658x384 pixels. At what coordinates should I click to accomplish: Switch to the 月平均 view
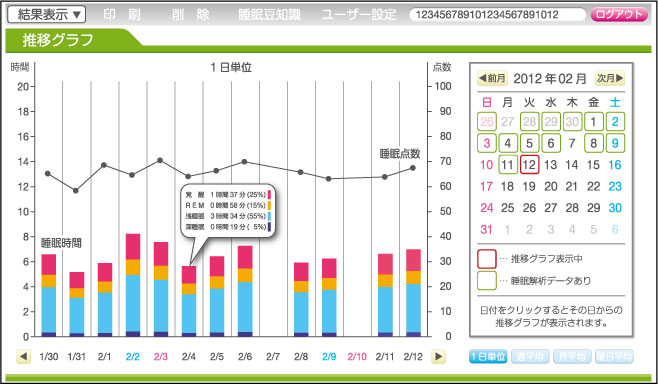(x=572, y=357)
